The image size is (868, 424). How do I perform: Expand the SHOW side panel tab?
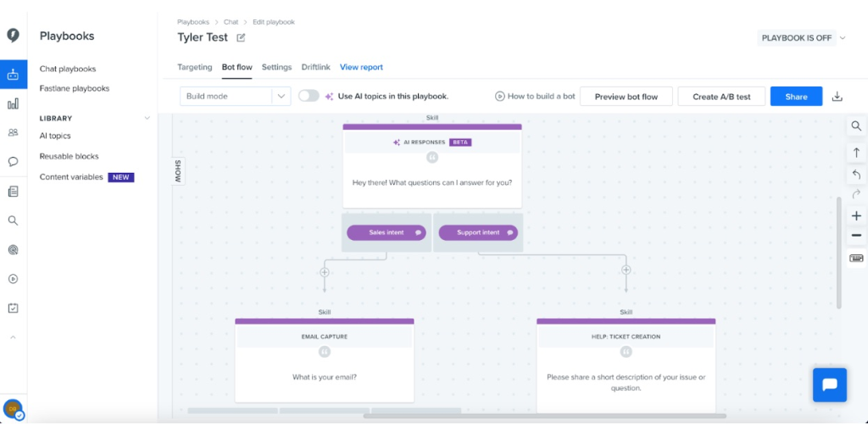point(178,170)
